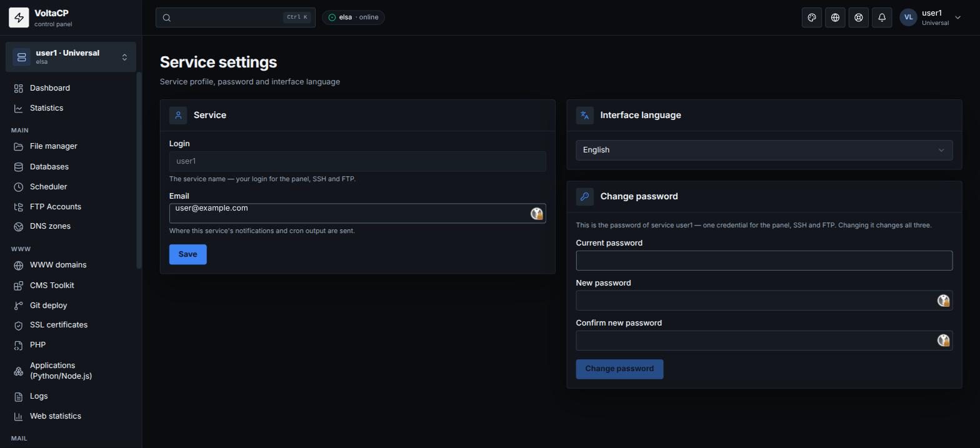This screenshot has height=448, width=980.
Task: Open Databases section
Action: (x=71, y=167)
